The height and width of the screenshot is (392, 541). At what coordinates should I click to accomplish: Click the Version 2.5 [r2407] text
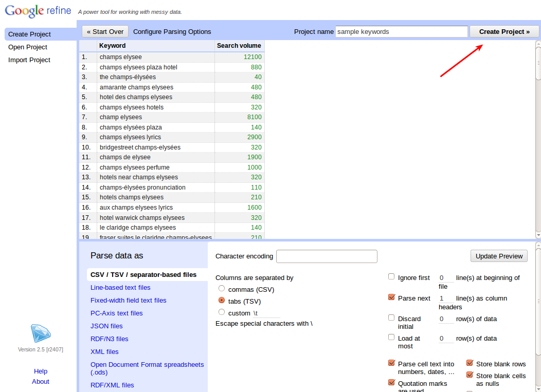point(40,349)
